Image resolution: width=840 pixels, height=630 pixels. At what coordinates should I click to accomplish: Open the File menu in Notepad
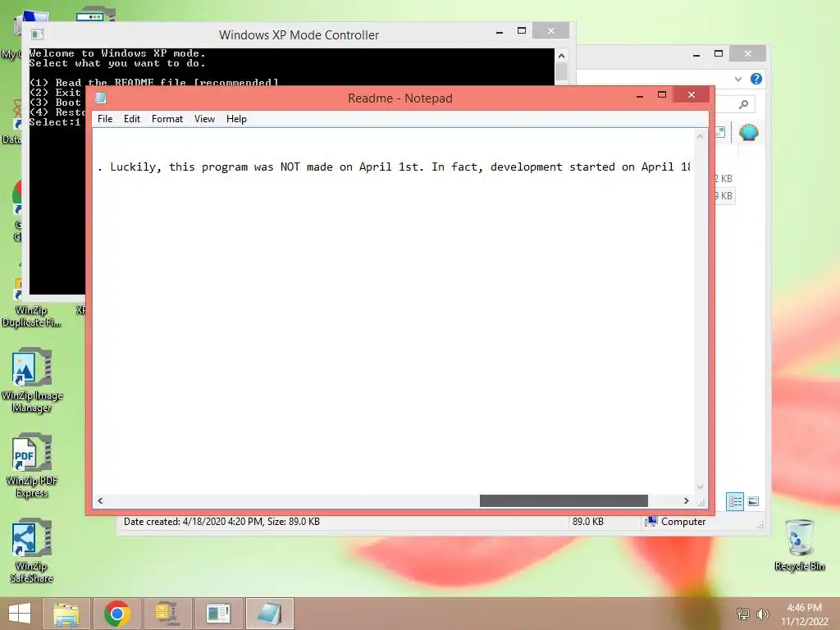(105, 119)
